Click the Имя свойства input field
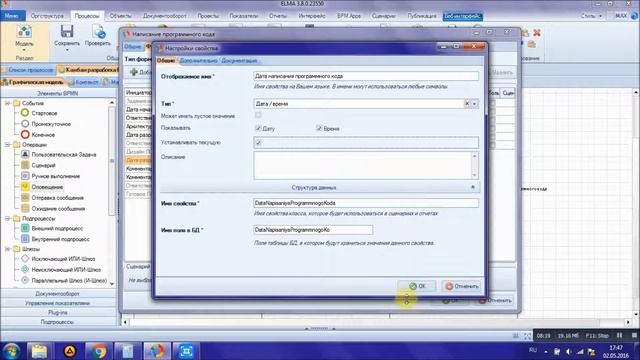Viewport: 640px width, 360px height. (x=366, y=203)
